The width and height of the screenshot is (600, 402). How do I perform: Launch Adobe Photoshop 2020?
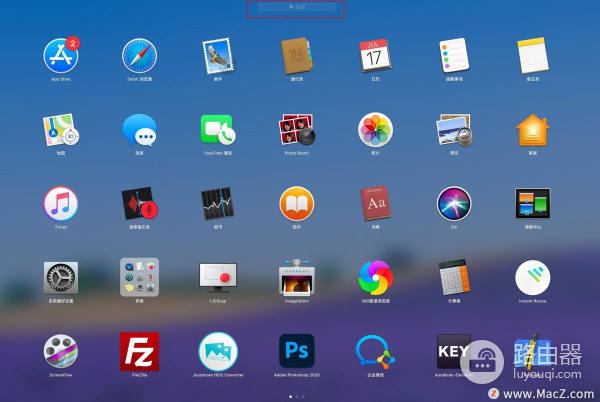(x=297, y=351)
